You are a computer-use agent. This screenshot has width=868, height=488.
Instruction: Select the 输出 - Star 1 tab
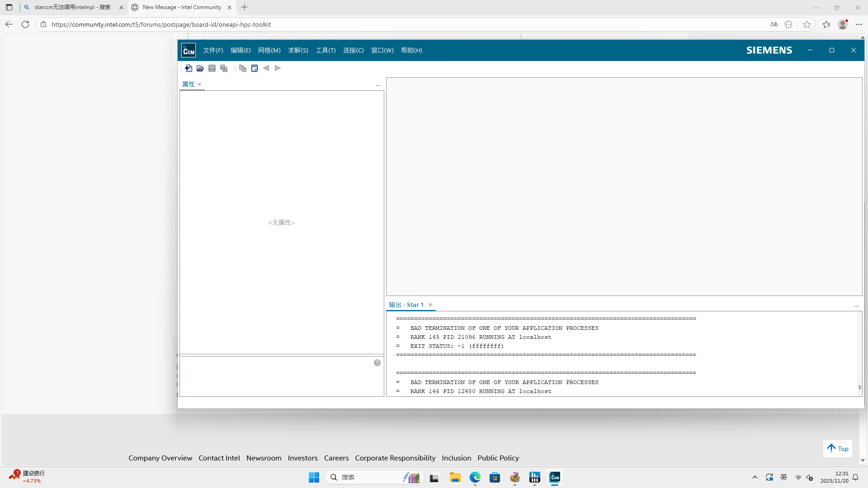(406, 305)
